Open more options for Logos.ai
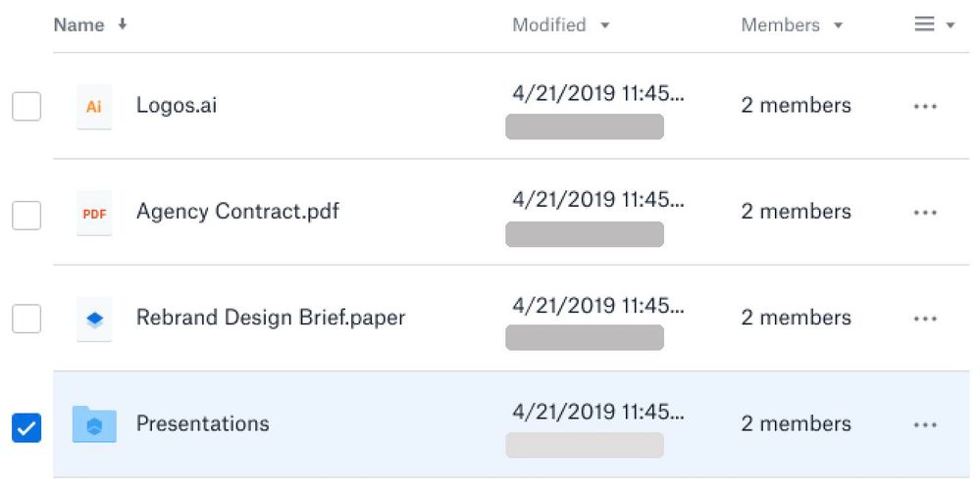The width and height of the screenshot is (980, 493). pyautogui.click(x=924, y=106)
